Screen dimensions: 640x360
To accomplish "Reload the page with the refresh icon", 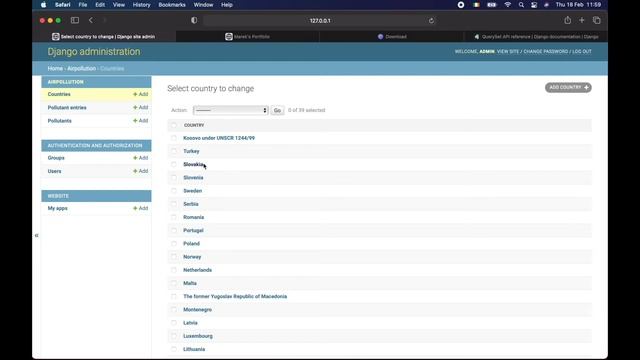I will (431, 20).
